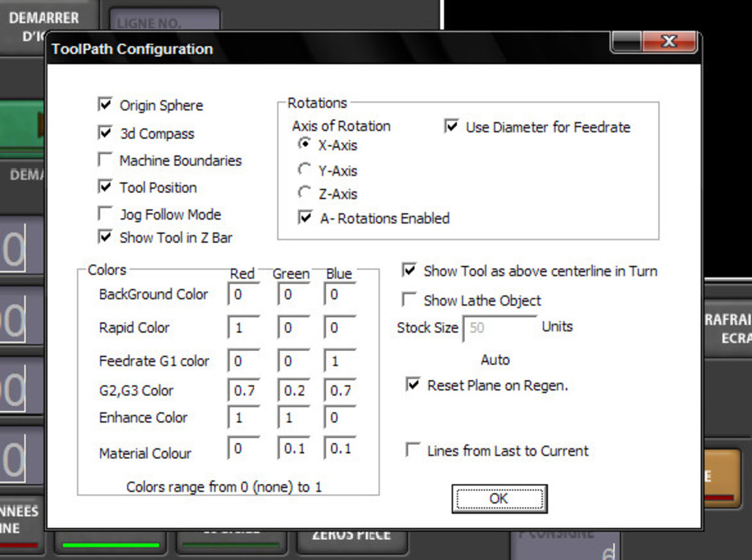
Task: Enable Jog Follow Mode
Action: [x=106, y=214]
